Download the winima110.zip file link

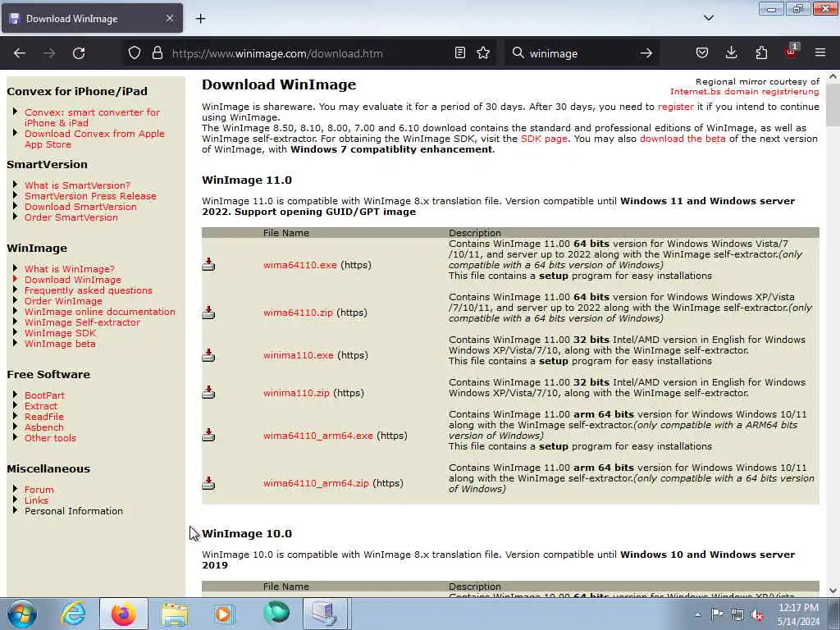tap(296, 393)
